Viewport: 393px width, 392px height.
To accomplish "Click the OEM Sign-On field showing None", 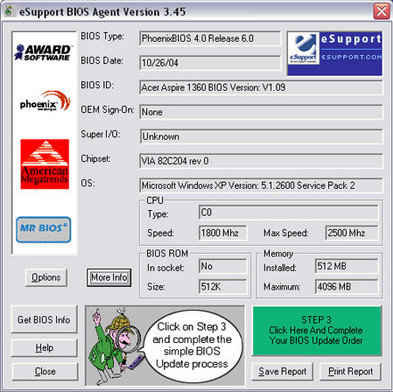I will pyautogui.click(x=261, y=112).
